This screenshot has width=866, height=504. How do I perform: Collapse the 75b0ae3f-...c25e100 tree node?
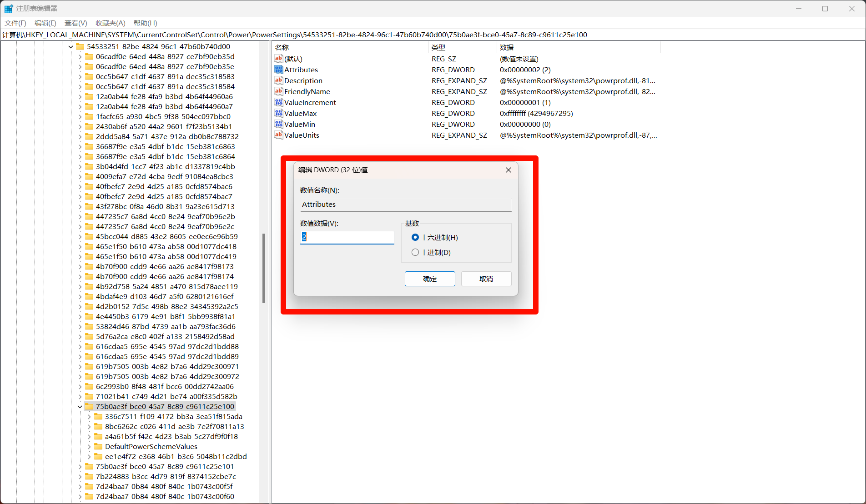point(80,407)
